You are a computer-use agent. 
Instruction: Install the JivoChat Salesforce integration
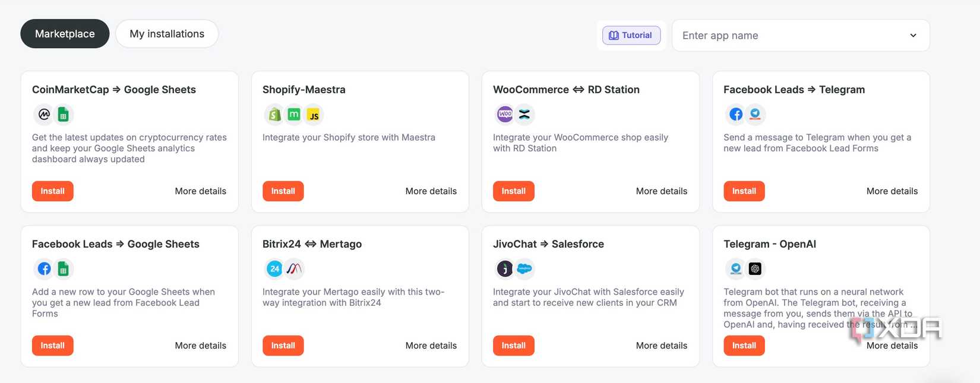(x=513, y=346)
